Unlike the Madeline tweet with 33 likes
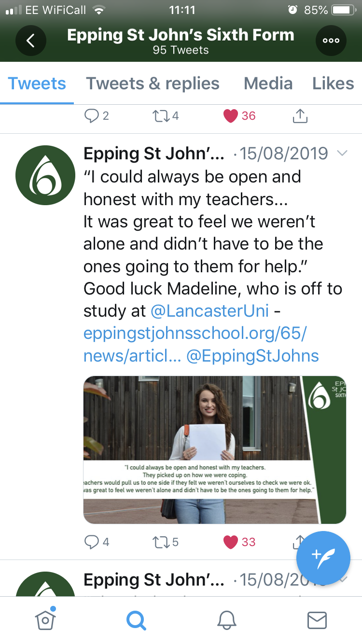The height and width of the screenshot is (644, 362). (239, 542)
